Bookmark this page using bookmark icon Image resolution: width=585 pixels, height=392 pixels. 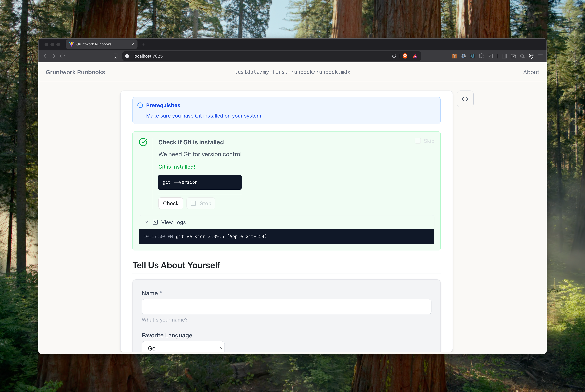(x=115, y=56)
